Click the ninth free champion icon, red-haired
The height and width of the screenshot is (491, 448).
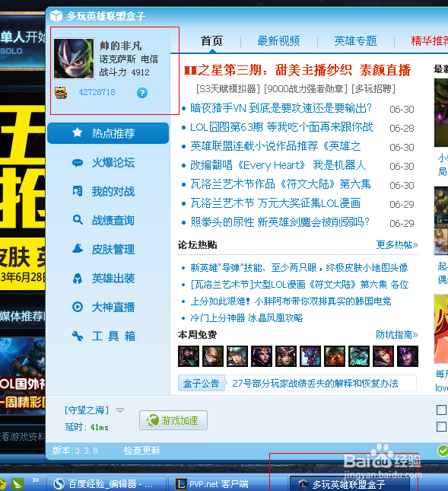tap(383, 356)
